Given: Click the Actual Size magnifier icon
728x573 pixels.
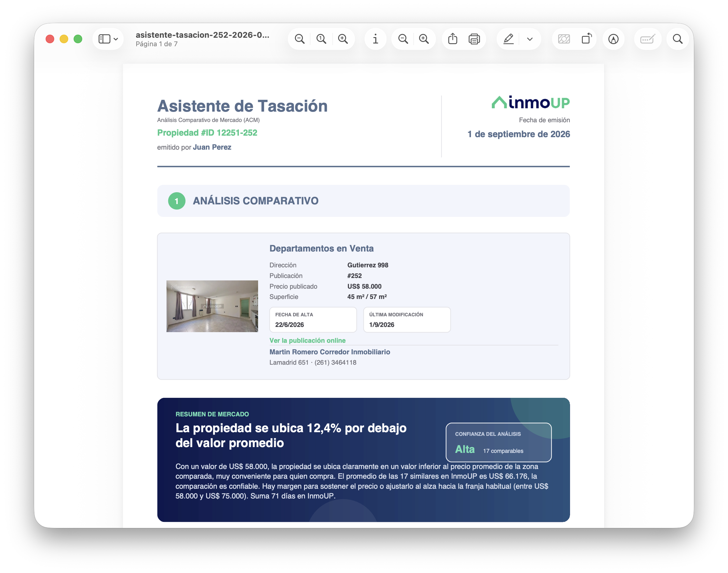Looking at the screenshot, I should tap(321, 39).
